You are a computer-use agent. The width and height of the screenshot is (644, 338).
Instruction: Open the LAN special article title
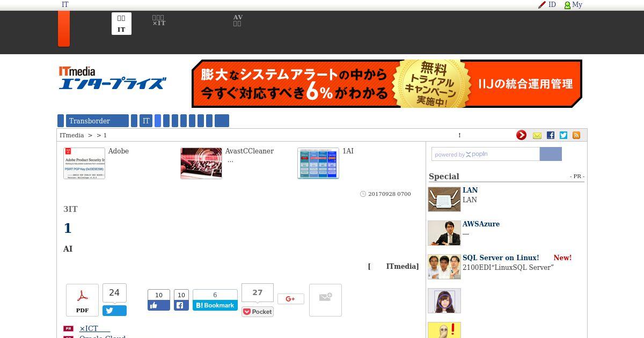(x=470, y=190)
